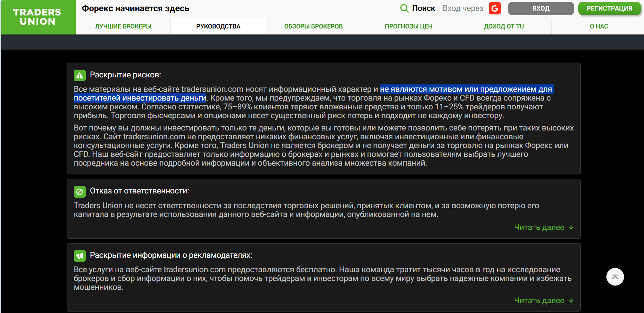
Task: Click the scroll-to-top round arrow button
Action: [615, 277]
